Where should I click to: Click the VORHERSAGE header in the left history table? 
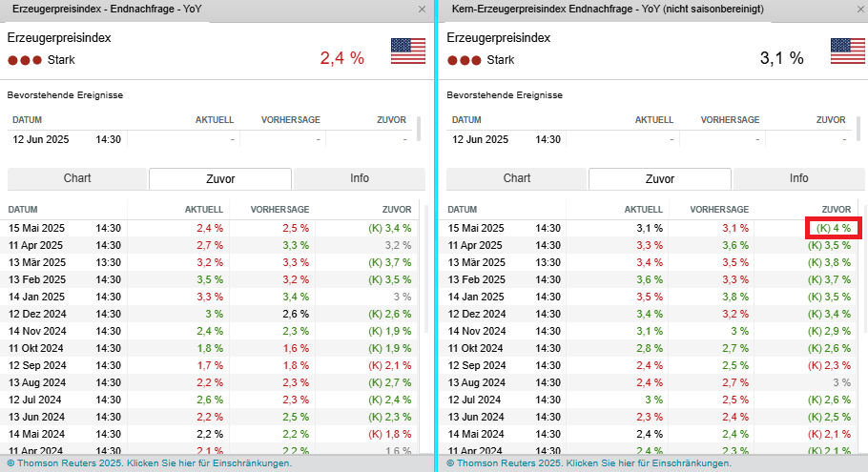click(279, 210)
